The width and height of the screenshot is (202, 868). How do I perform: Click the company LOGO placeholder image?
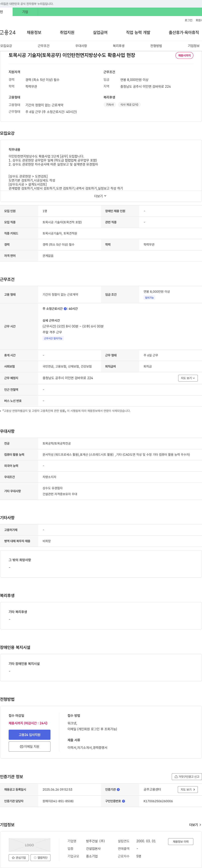click(30, 845)
